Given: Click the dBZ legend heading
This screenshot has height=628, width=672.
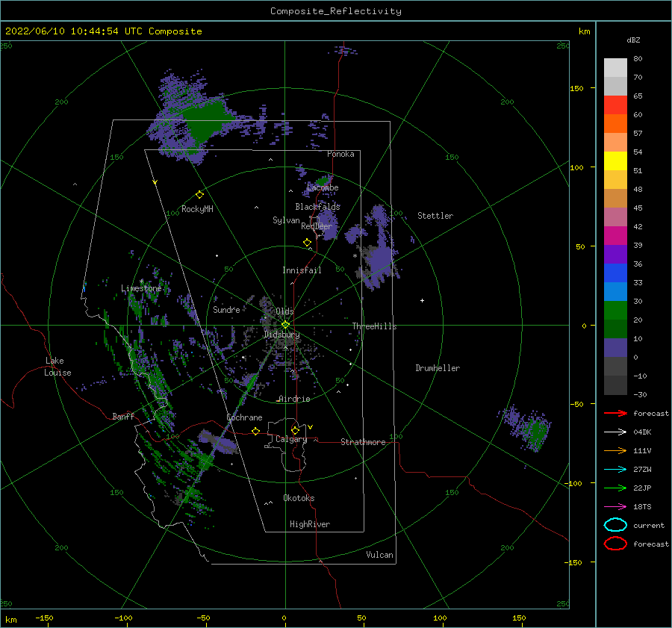Looking at the screenshot, I should click(633, 40).
